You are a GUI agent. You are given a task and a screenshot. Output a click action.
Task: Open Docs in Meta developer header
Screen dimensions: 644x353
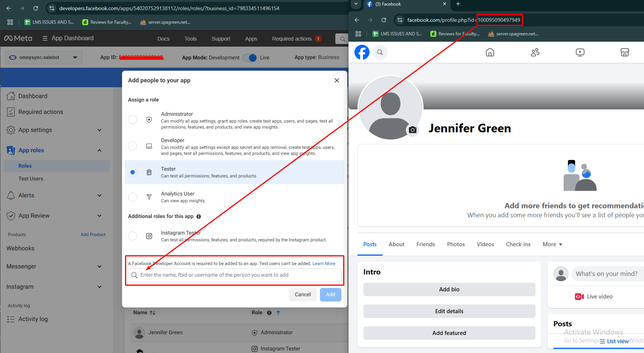[163, 39]
